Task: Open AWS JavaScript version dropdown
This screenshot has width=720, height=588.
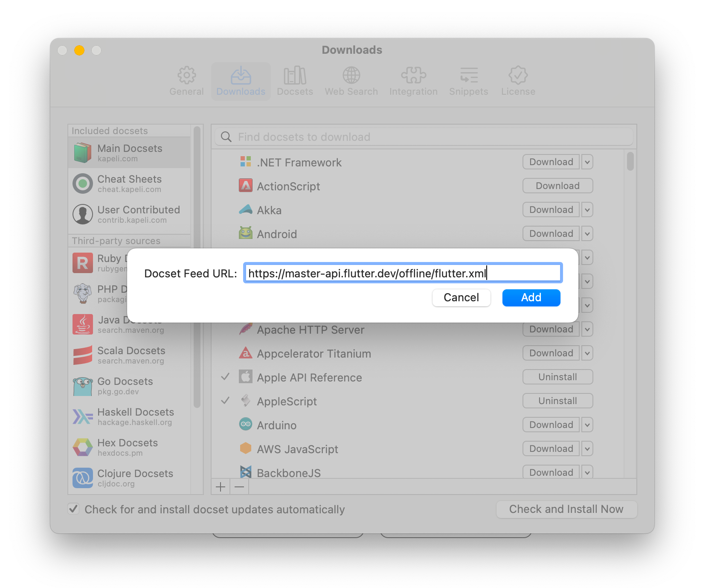Action: point(587,448)
